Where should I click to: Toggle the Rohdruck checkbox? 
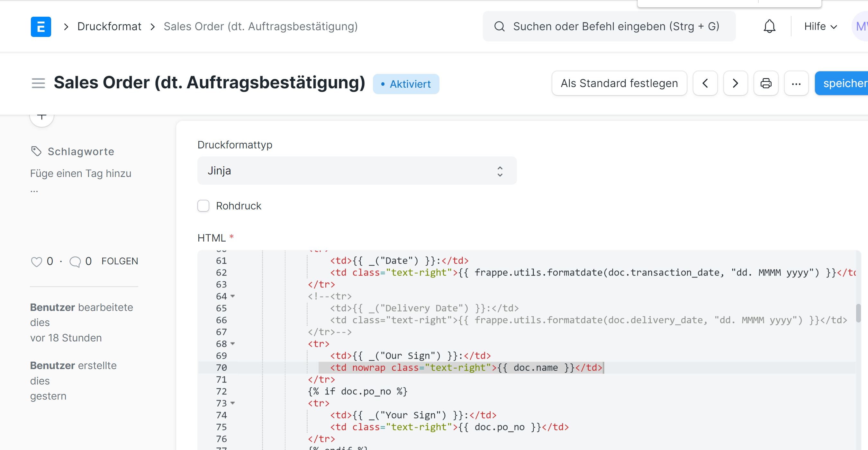(203, 206)
